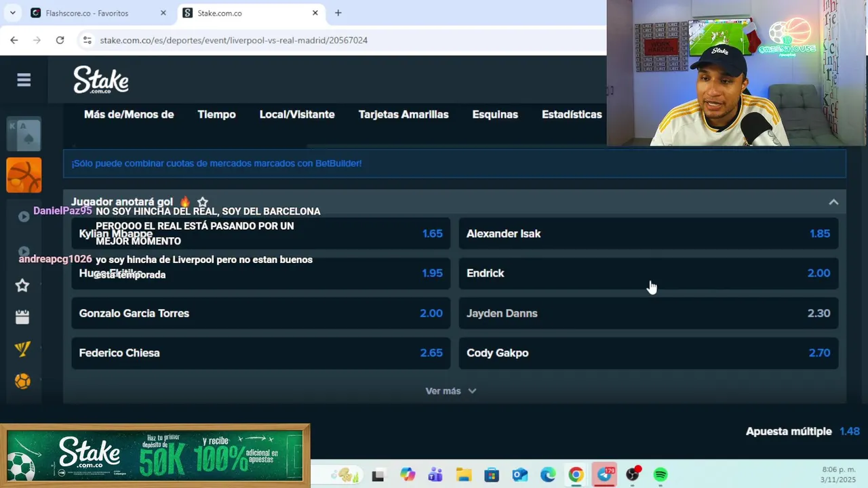The image size is (868, 488).
Task: Open File Explorer from taskbar
Action: point(463,475)
